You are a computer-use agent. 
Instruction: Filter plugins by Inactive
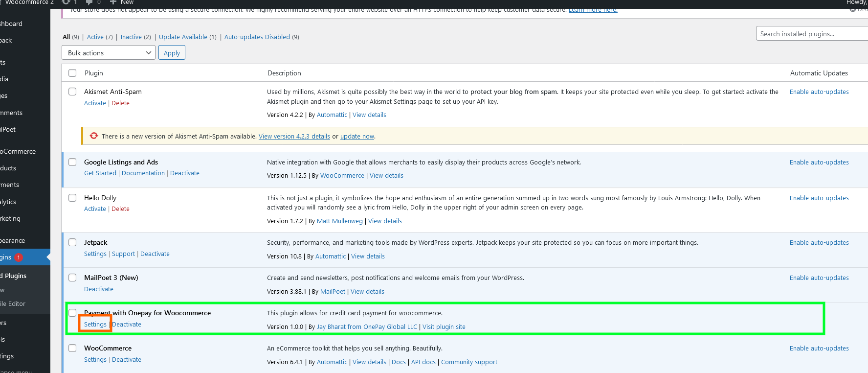tap(131, 37)
